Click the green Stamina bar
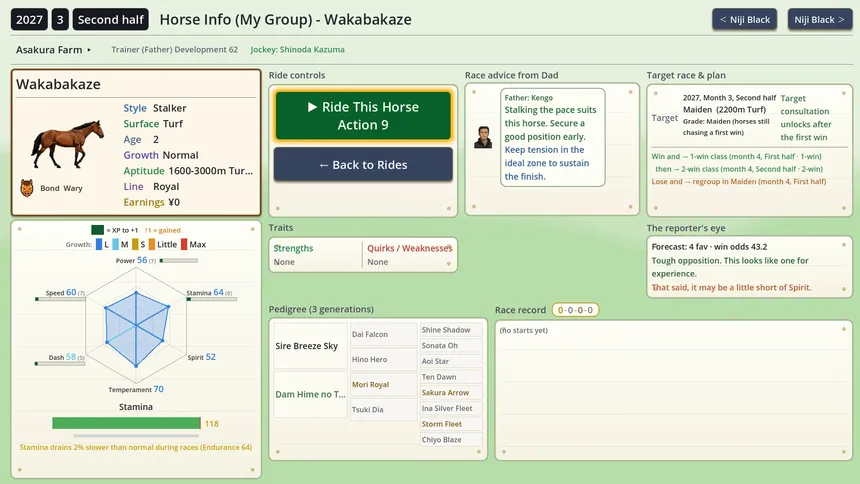 (126, 423)
